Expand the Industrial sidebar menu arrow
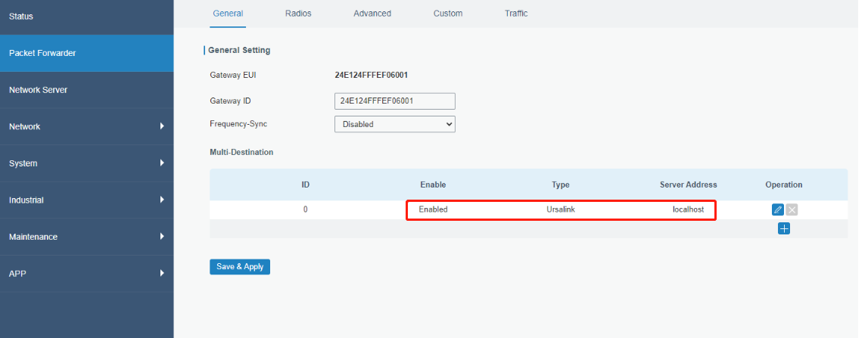868x338 pixels. pos(162,200)
